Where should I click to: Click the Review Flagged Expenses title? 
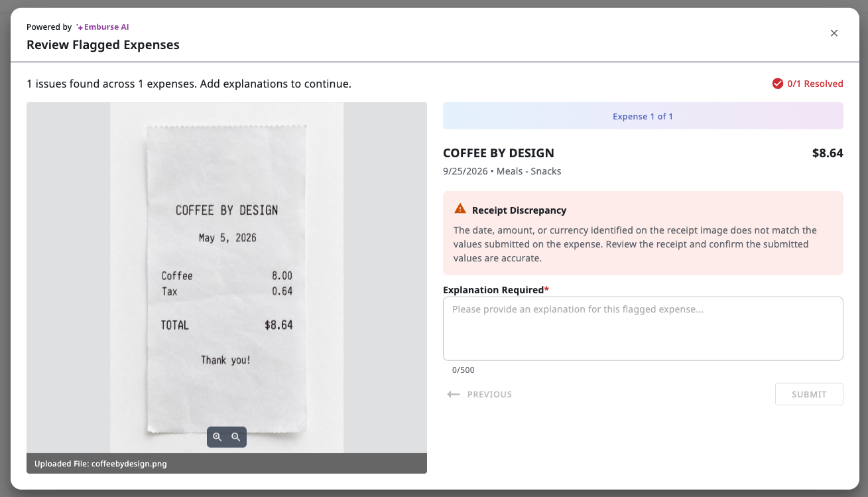click(103, 45)
